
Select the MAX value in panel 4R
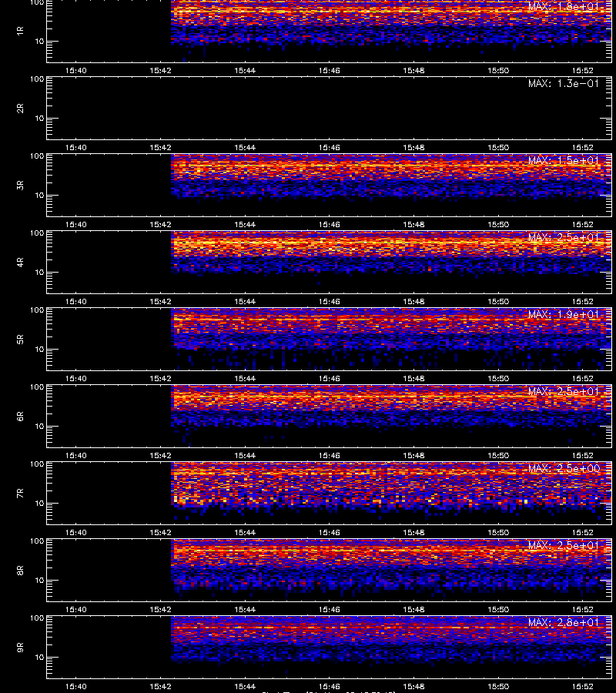[564, 237]
